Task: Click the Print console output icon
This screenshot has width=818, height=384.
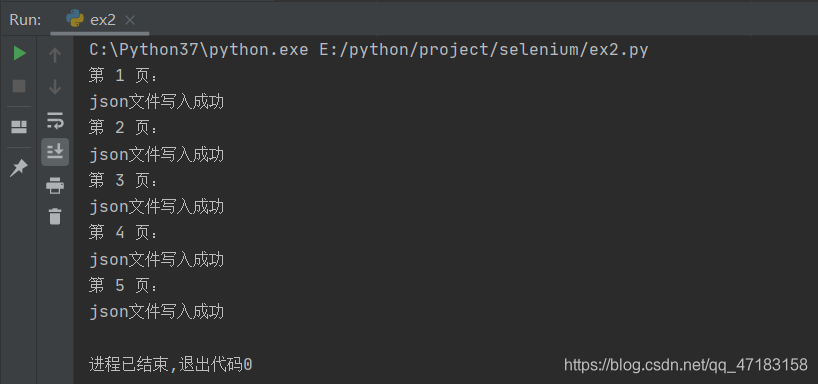Action: (55, 185)
